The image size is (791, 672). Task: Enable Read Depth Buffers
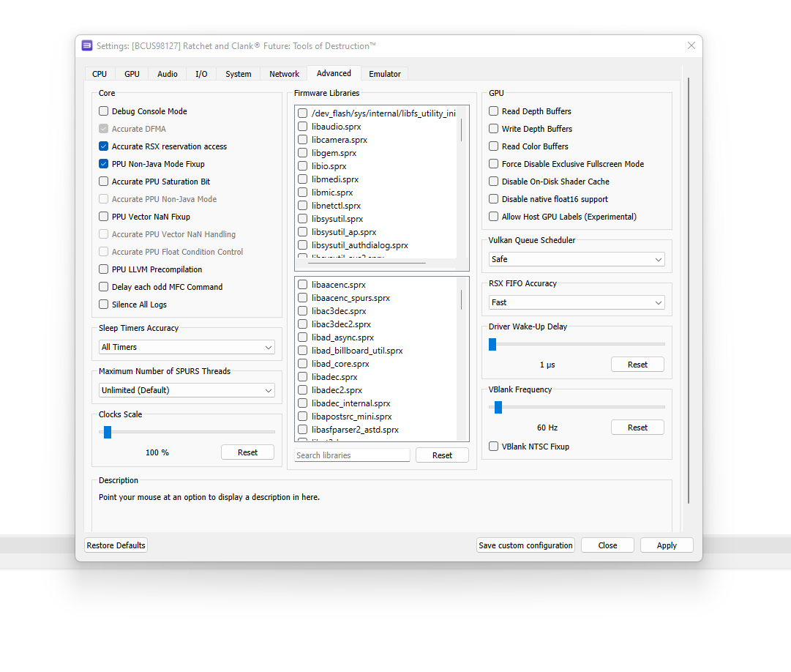tap(493, 111)
